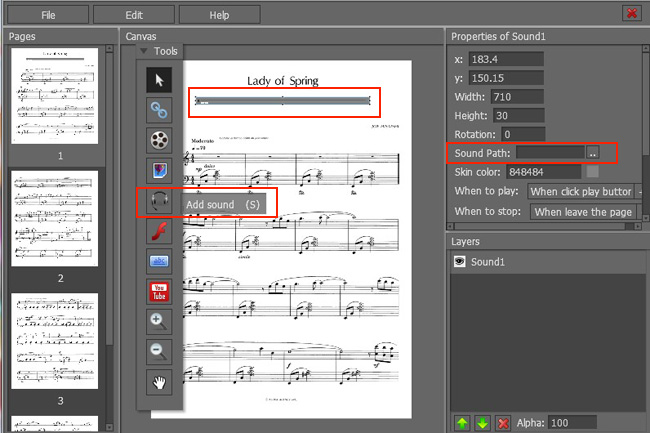Select the Add YouTube video tool
This screenshot has width=650, height=433.
click(x=159, y=291)
